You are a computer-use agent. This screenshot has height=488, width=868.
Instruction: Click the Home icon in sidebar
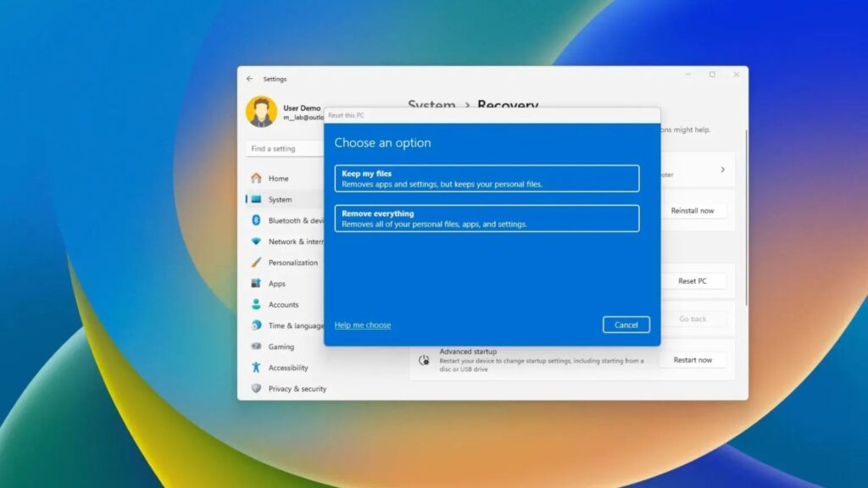(x=256, y=179)
